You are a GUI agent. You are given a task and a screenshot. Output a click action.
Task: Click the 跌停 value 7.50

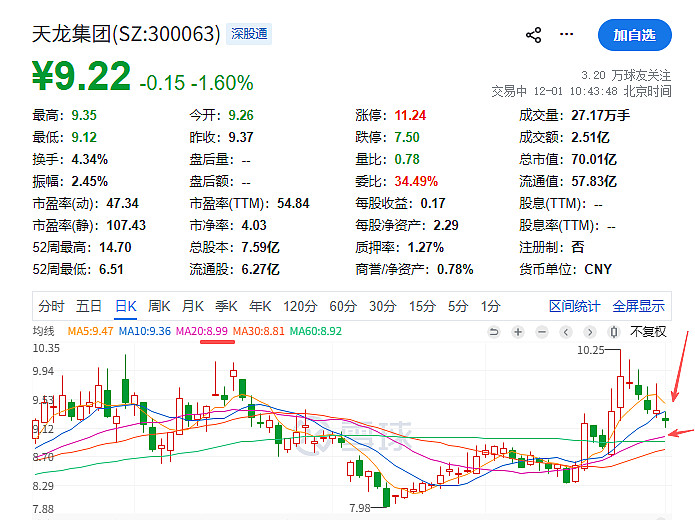tap(407, 137)
